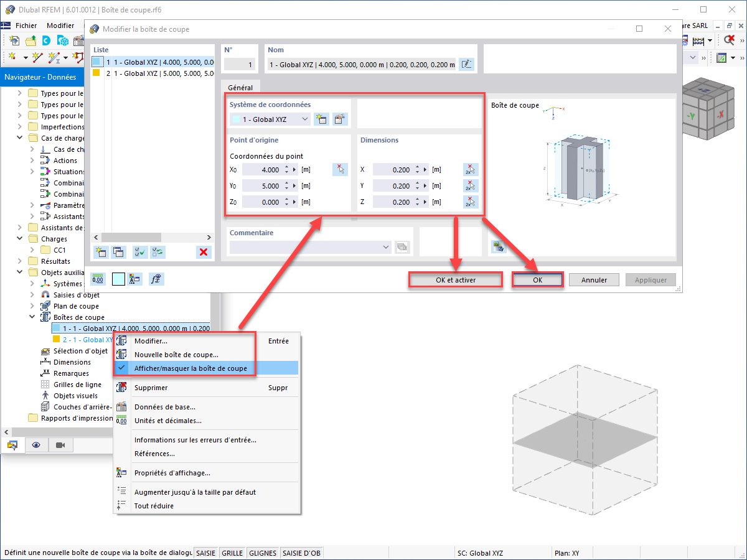Expand the CC1 folder
This screenshot has height=560, width=747.
pyautogui.click(x=32, y=250)
